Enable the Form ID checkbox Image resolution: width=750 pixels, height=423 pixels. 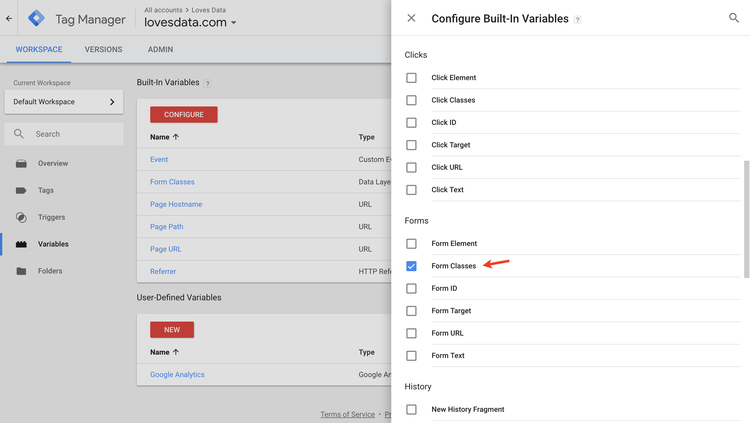tap(411, 289)
